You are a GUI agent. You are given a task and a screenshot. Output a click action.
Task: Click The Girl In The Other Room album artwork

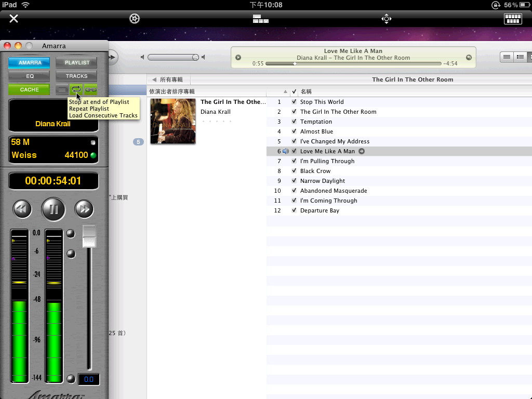(173, 121)
